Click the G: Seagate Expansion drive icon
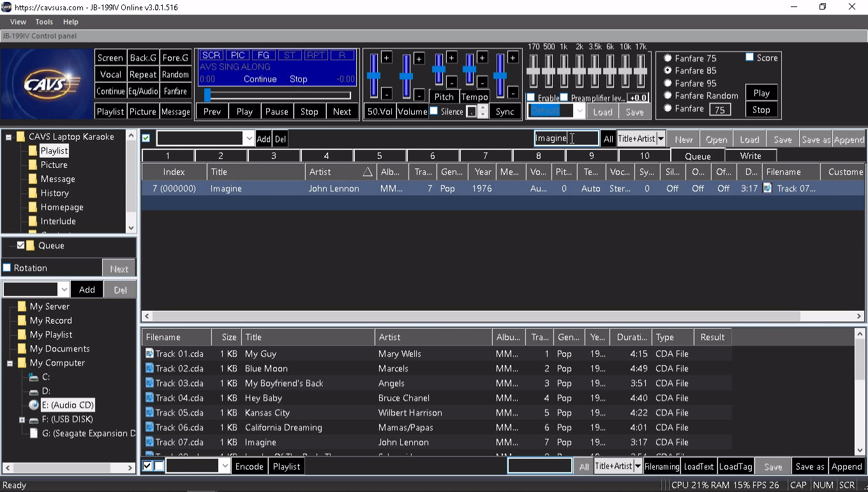868x492 pixels. [34, 433]
